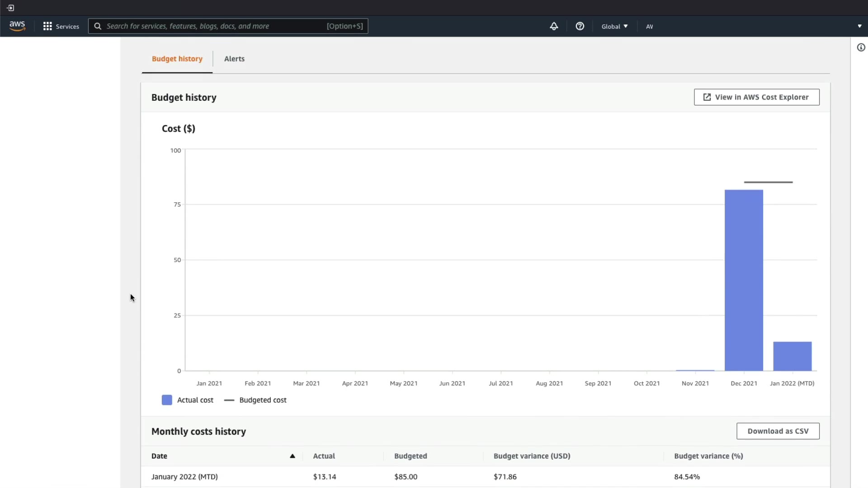Image resolution: width=868 pixels, height=488 pixels.
Task: Click Download as CSV button
Action: click(x=778, y=431)
